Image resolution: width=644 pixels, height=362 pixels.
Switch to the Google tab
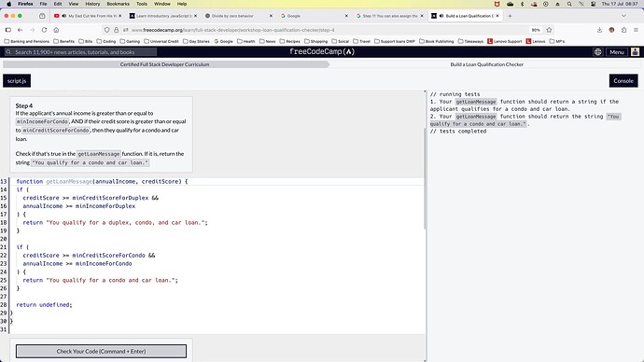click(314, 16)
